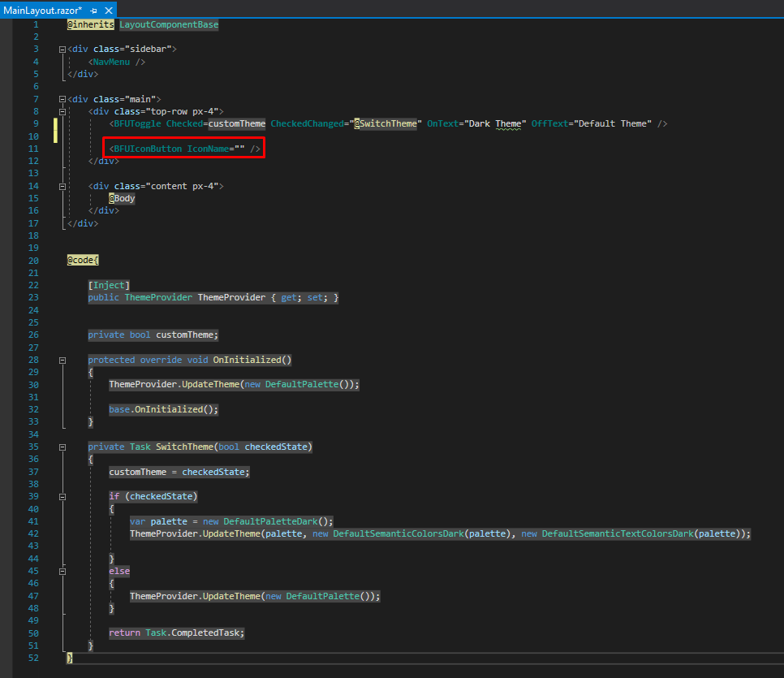Collapse the sidebar div element

pos(62,48)
